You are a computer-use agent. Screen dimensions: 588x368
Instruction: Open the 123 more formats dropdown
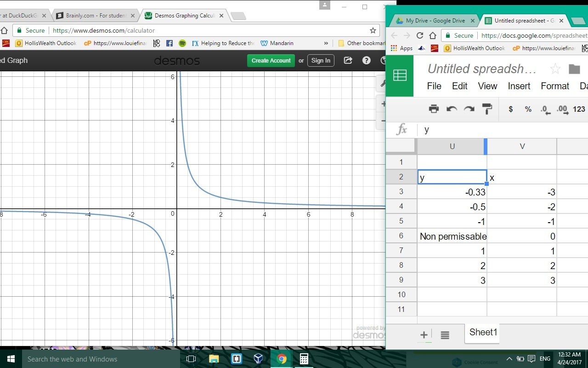tap(579, 109)
